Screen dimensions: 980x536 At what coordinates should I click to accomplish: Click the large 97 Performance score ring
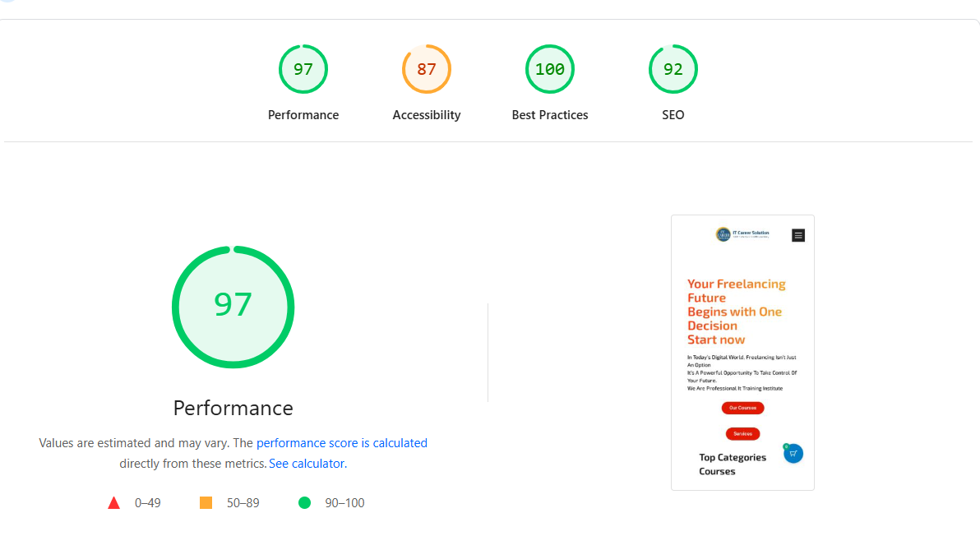click(233, 306)
